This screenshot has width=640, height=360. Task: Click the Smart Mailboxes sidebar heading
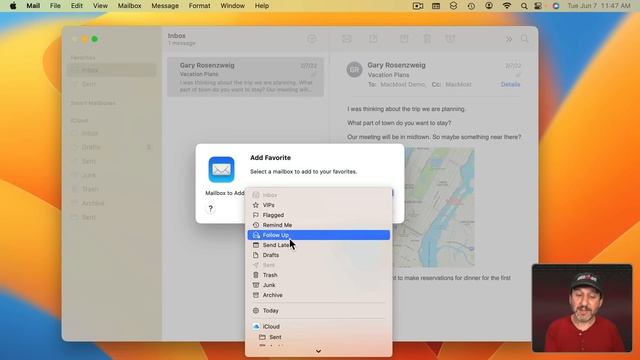(x=93, y=103)
